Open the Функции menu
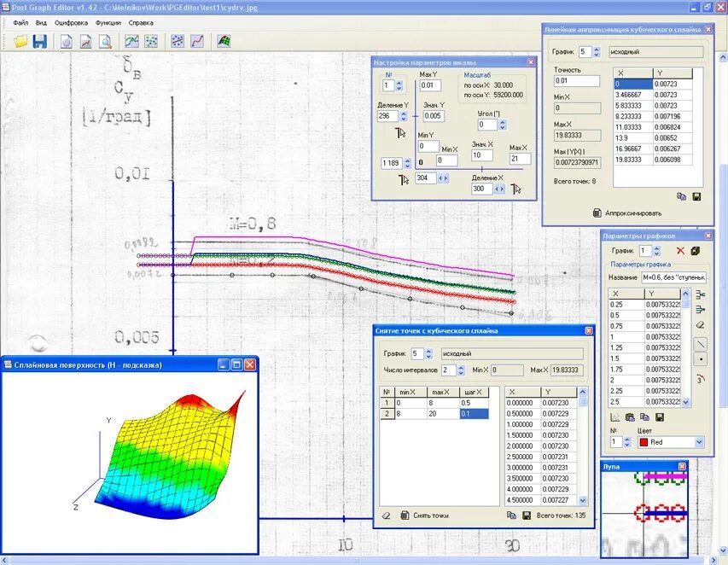The width and height of the screenshot is (728, 565). 108,23
